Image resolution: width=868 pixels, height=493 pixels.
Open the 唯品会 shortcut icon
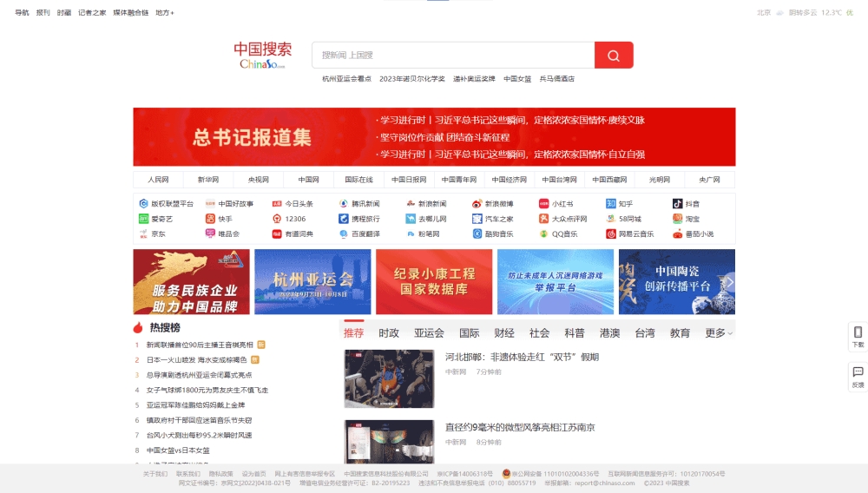[210, 233]
